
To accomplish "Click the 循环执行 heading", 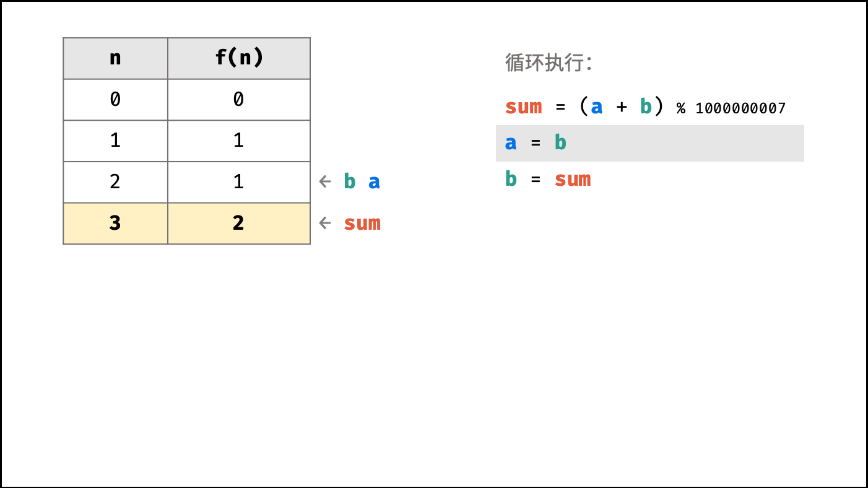I will (x=549, y=63).
